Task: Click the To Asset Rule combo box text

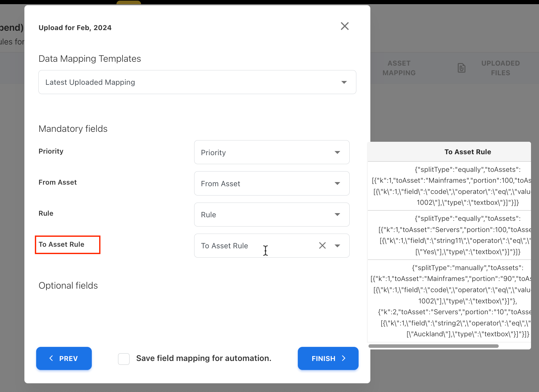Action: [225, 246]
